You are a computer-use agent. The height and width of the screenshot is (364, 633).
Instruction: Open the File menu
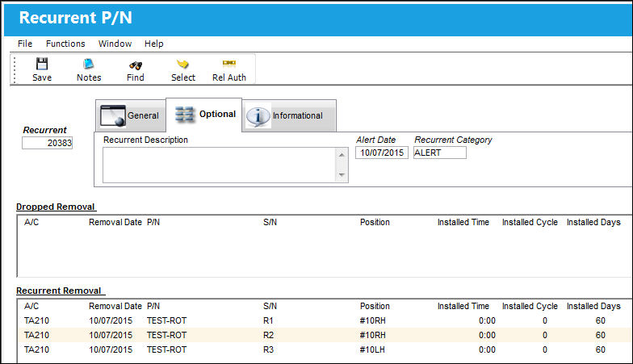(25, 44)
